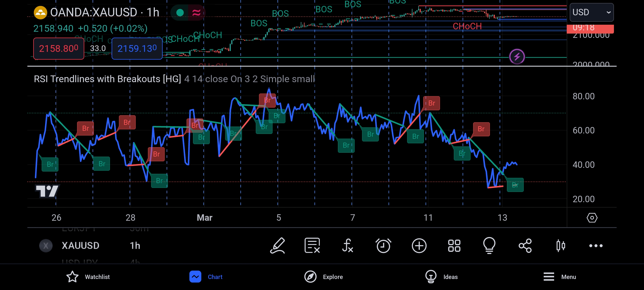Change chart type with the candlestick icon
644x290 pixels.
[x=561, y=245]
